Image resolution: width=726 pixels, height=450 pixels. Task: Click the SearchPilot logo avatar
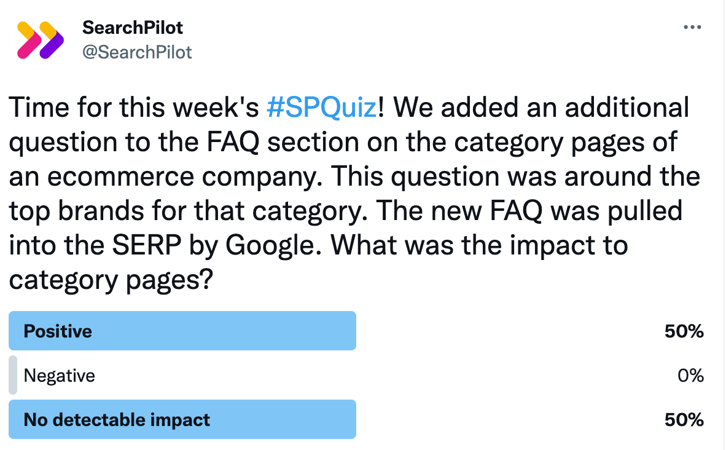(41, 39)
